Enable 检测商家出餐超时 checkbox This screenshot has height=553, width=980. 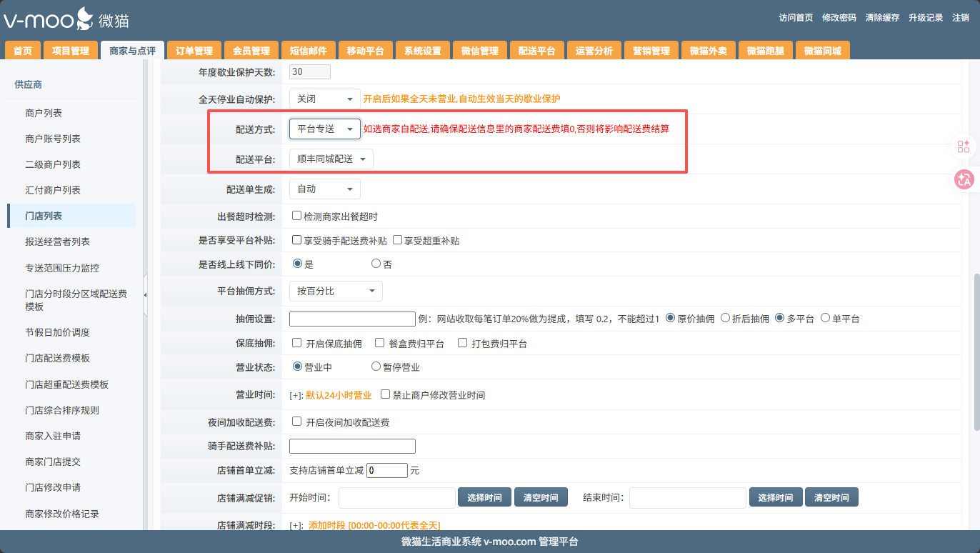(x=297, y=216)
